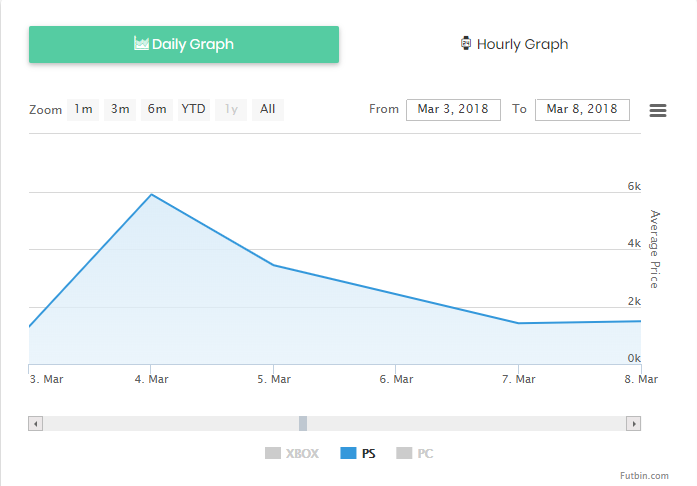Screen dimensions: 697x486
Task: Click the Average Price axis title
Action: 654,249
